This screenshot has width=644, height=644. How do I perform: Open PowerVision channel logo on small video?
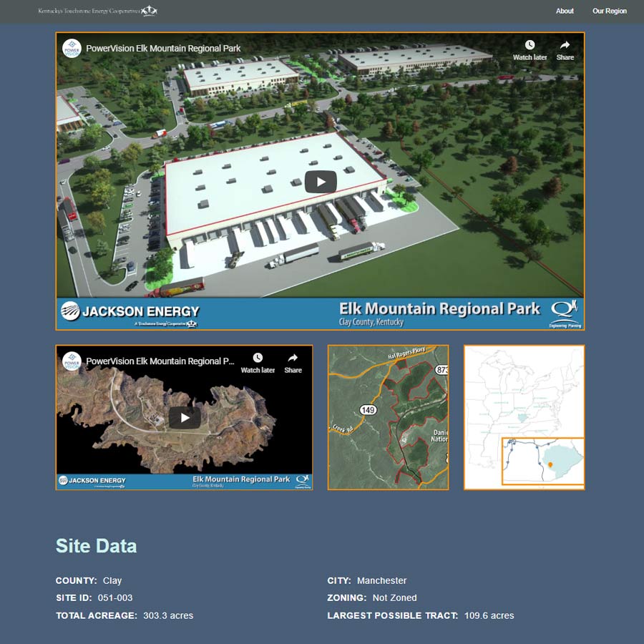tap(72, 361)
